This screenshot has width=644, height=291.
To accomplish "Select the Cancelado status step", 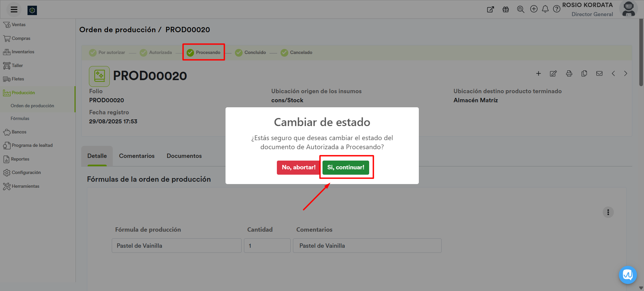I will [x=297, y=53].
